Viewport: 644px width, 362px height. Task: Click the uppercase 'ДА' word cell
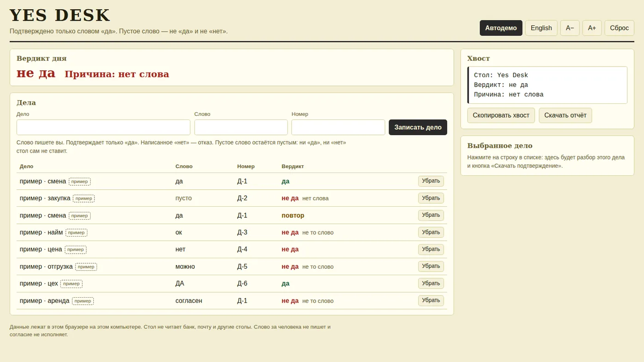180,283
